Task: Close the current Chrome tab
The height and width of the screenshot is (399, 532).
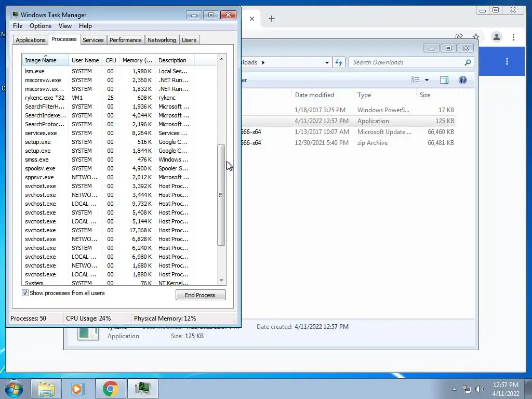Action: pos(252,19)
